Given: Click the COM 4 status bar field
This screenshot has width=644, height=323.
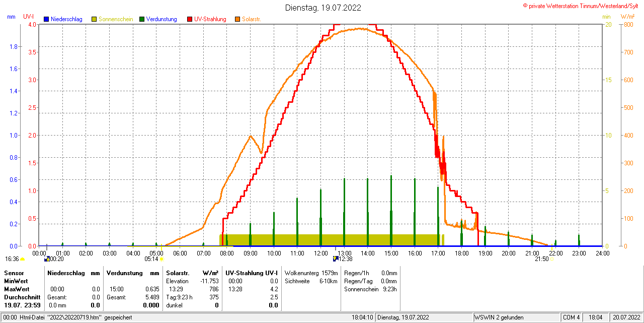Looking at the screenshot, I should point(572,317).
